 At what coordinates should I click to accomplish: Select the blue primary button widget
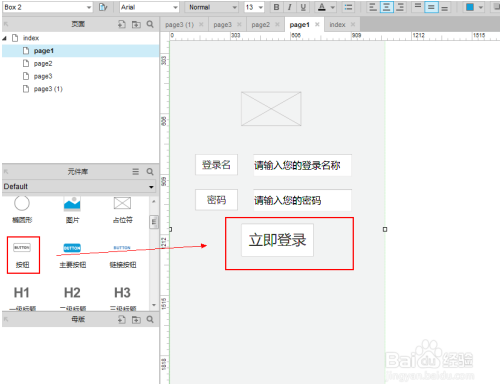tap(72, 255)
